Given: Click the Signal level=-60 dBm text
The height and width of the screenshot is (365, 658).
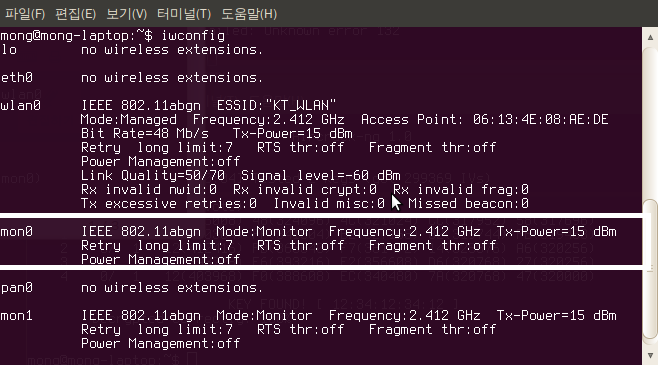Looking at the screenshot, I should 321,175.
